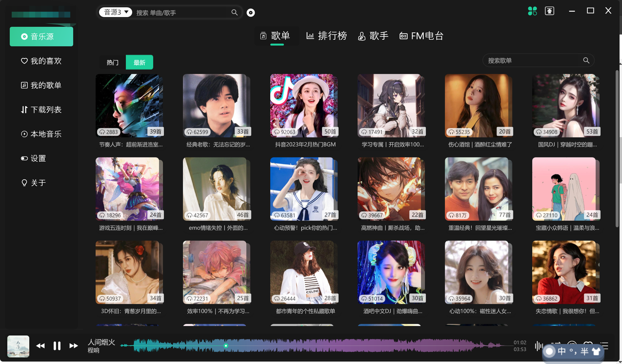Viewport: 622px width, 364px height.
Task: Click playlist title 都市青年的个性私藏歌单
Action: [306, 311]
